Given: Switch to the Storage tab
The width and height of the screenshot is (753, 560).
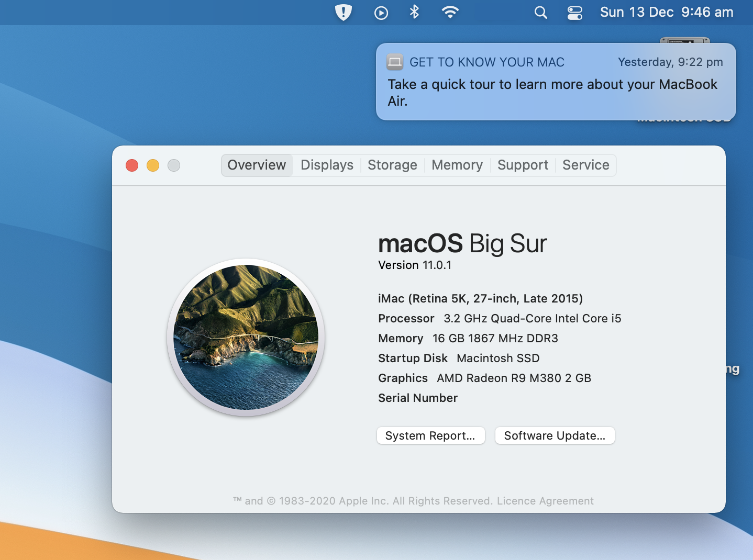Looking at the screenshot, I should point(392,165).
